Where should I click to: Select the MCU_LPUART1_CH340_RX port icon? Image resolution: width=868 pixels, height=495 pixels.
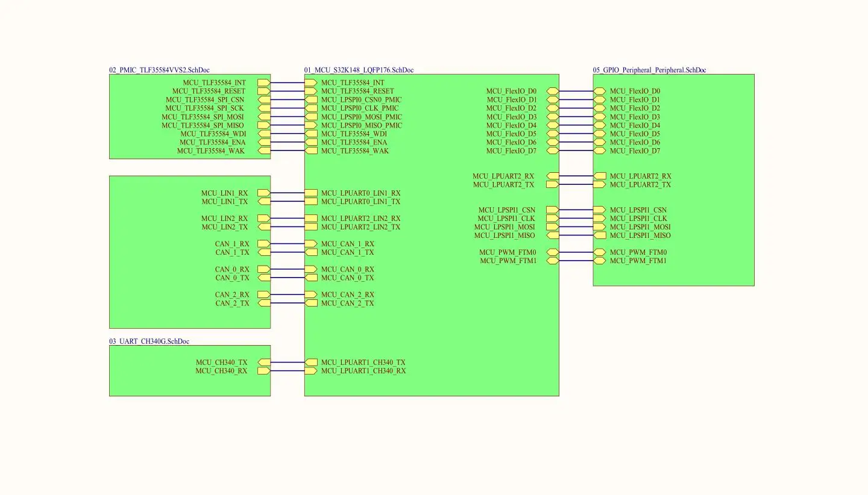pos(311,371)
